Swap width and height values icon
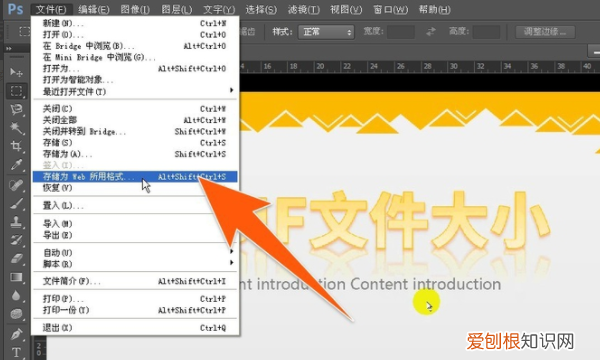The image size is (600, 360). tap(431, 31)
